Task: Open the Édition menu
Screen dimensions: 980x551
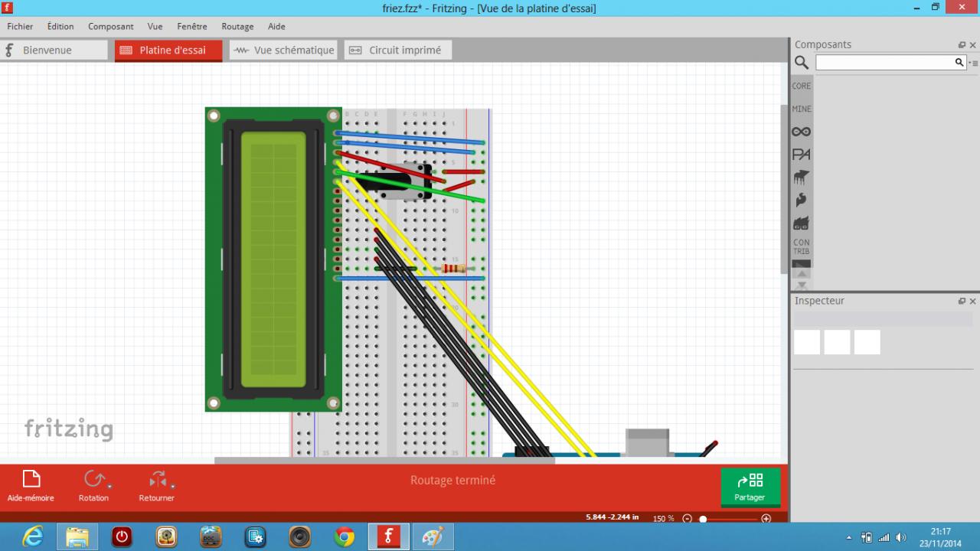Action: tap(60, 26)
